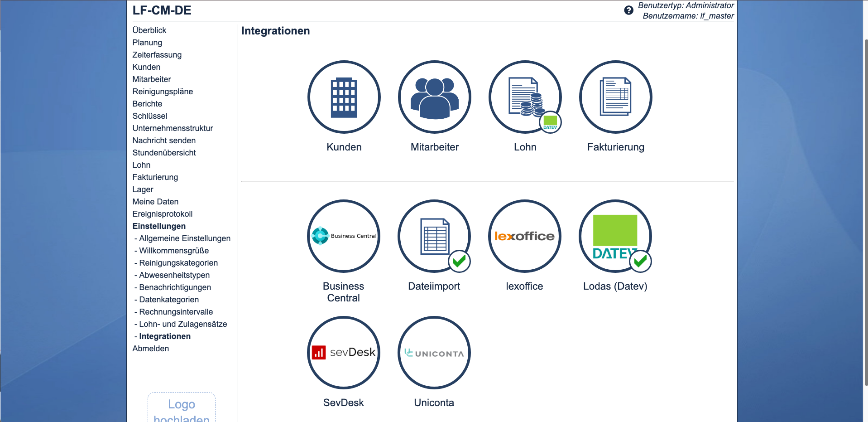Click the Logo hochladen upload box

pyautogui.click(x=182, y=408)
